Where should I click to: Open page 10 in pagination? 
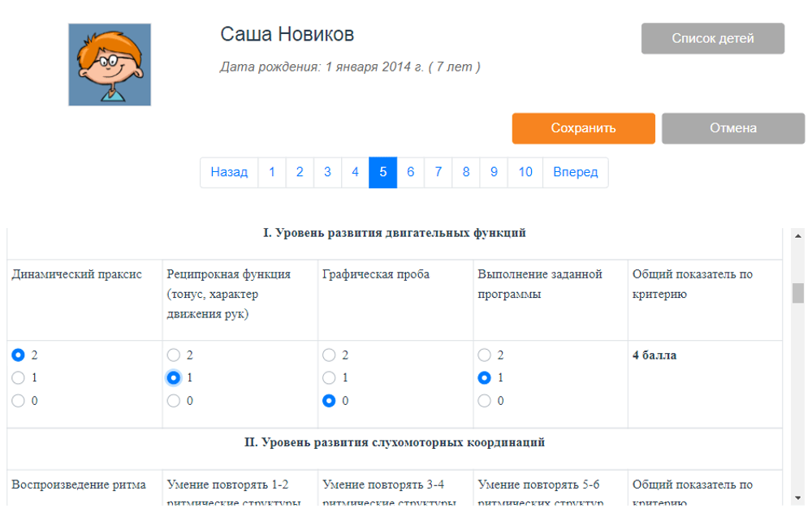[525, 172]
